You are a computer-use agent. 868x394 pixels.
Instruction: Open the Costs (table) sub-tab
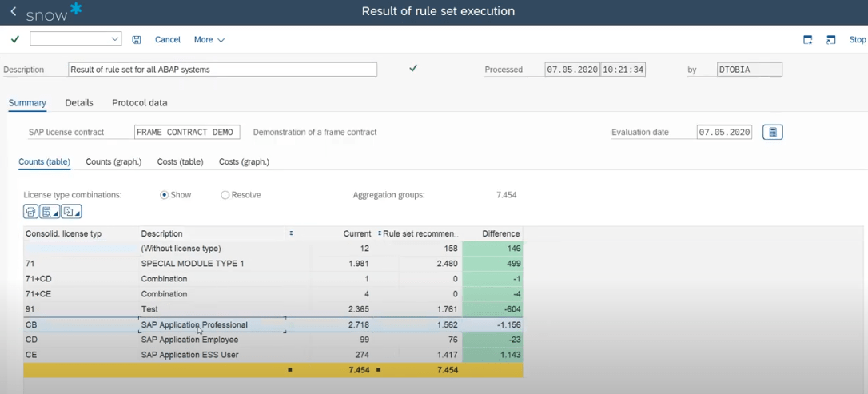coord(180,162)
